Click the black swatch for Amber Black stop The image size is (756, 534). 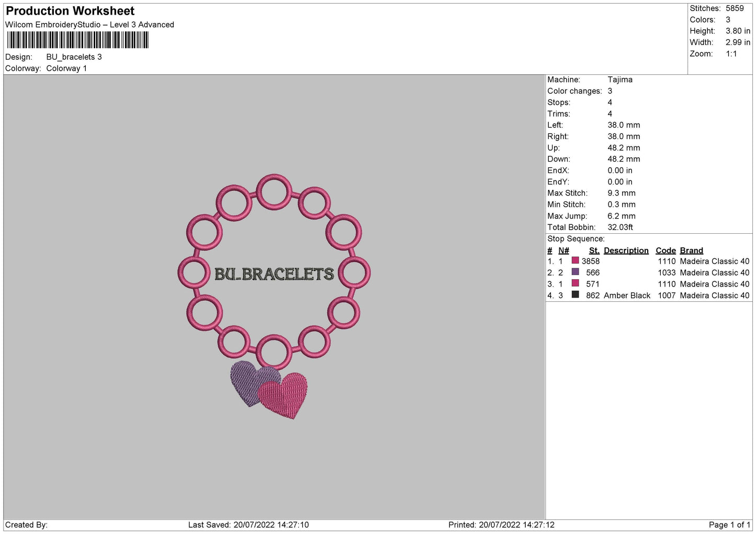(576, 295)
